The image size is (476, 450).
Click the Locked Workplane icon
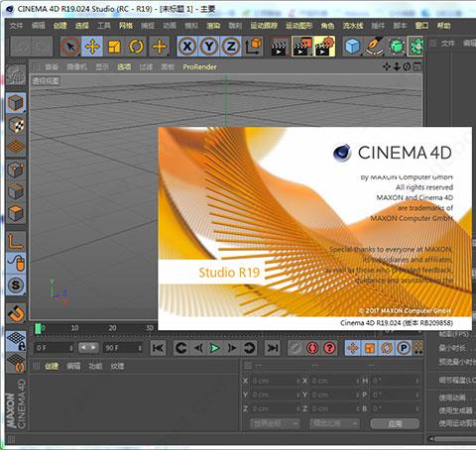click(16, 341)
